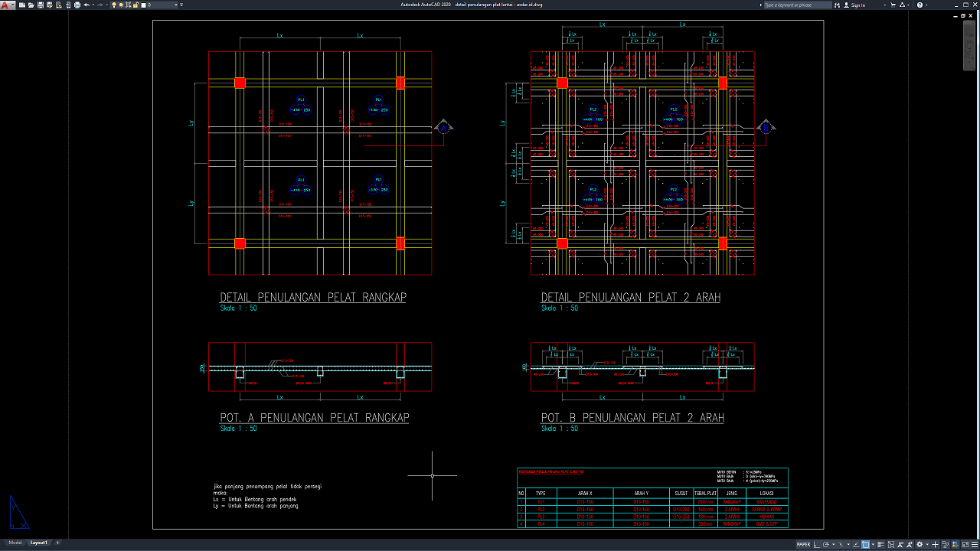
Task: Click the search binoculars icon
Action: pyautogui.click(x=838, y=5)
